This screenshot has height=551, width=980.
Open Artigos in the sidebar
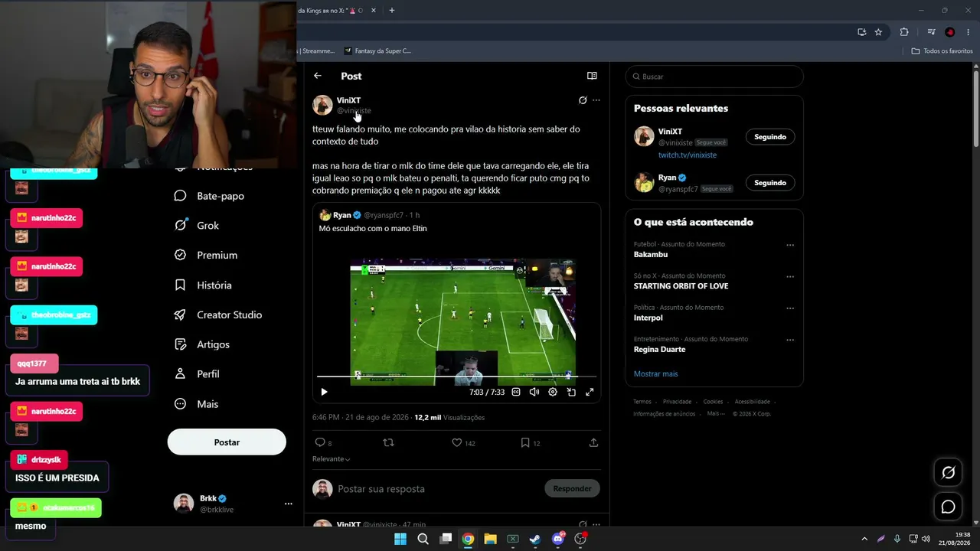202,344
